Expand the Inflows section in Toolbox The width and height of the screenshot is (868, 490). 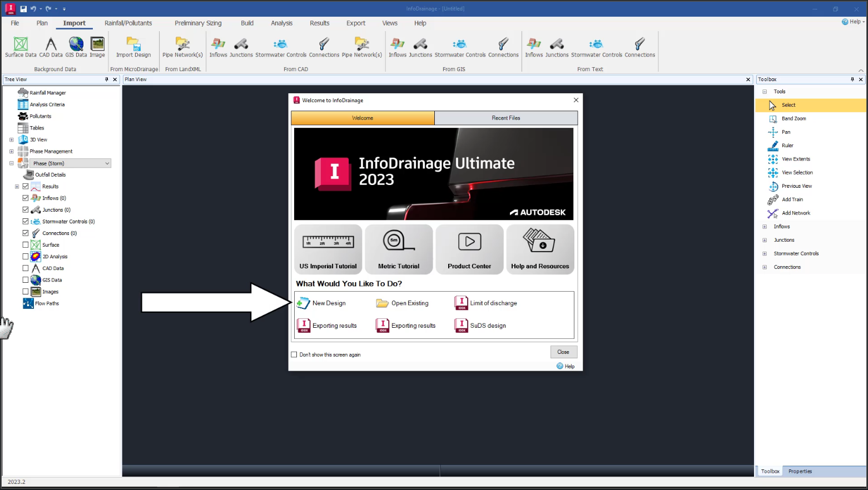[765, 227]
